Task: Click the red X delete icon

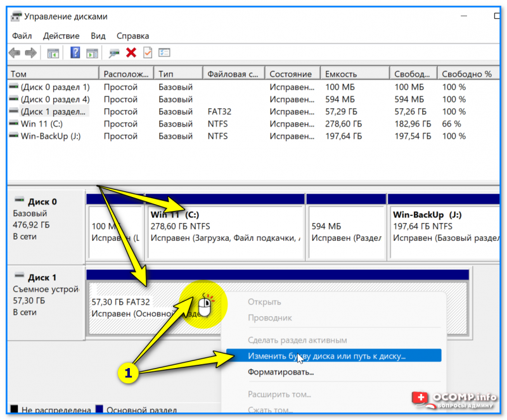Action: click(x=131, y=53)
